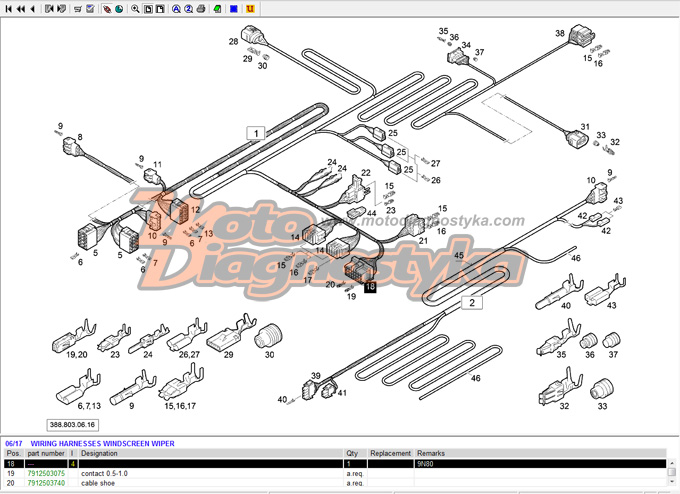Open part number 7912503075 link
Viewport: 680px width, 494px height.
[46, 473]
